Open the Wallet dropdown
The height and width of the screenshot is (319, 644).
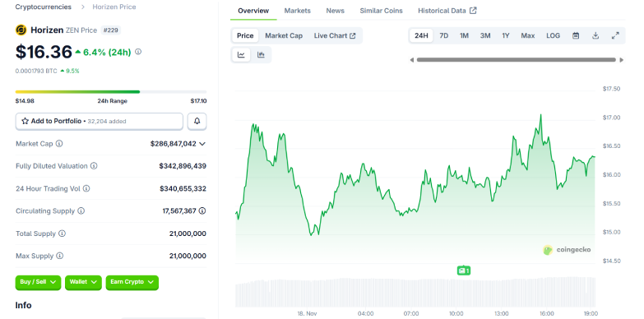pyautogui.click(x=83, y=282)
